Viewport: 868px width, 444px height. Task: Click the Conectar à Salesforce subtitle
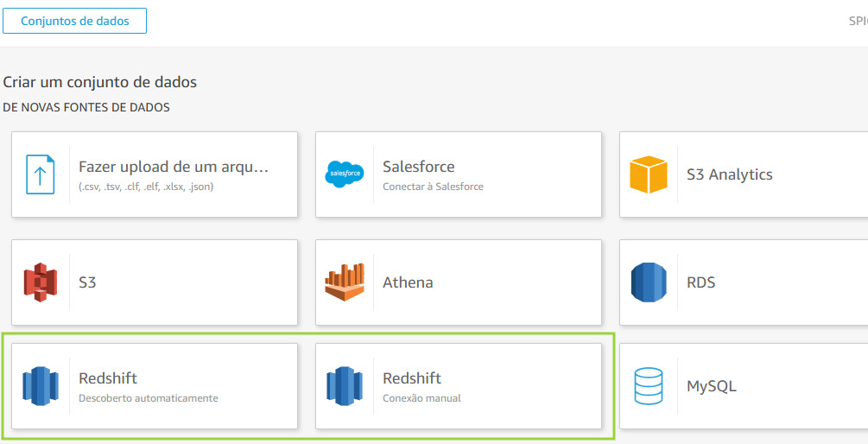(x=433, y=187)
